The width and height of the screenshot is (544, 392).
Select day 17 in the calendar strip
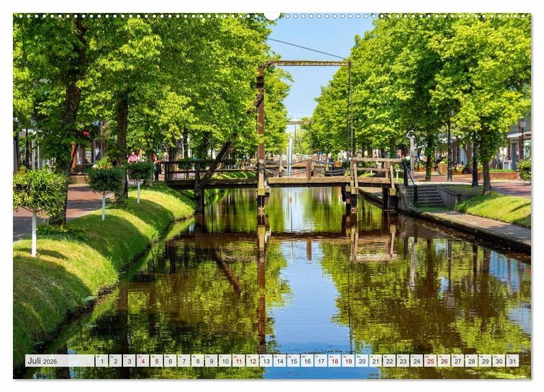click(321, 361)
